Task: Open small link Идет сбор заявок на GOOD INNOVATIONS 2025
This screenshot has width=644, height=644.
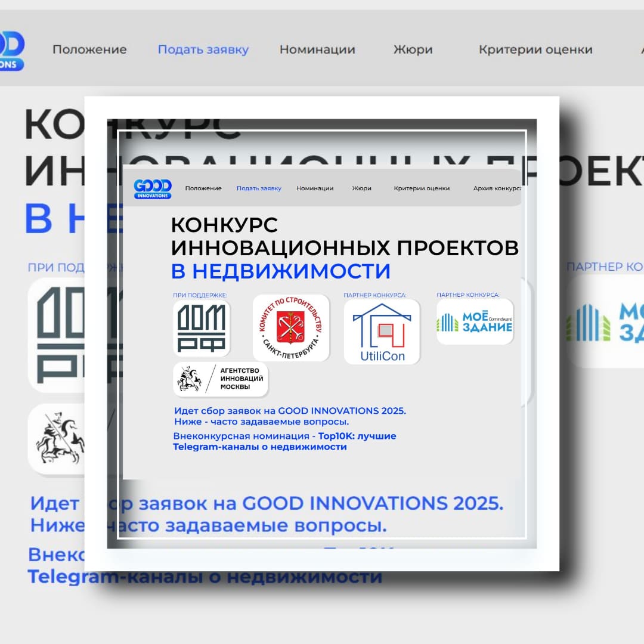Action: pyautogui.click(x=290, y=411)
